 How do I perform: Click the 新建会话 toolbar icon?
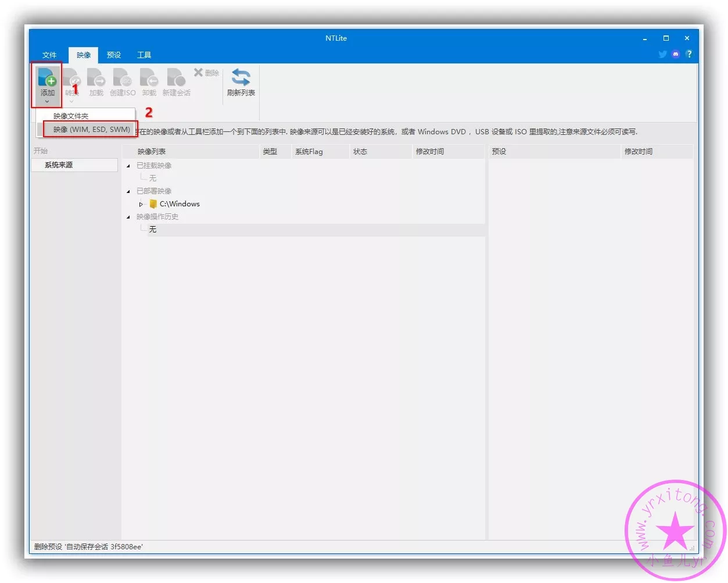point(176,77)
